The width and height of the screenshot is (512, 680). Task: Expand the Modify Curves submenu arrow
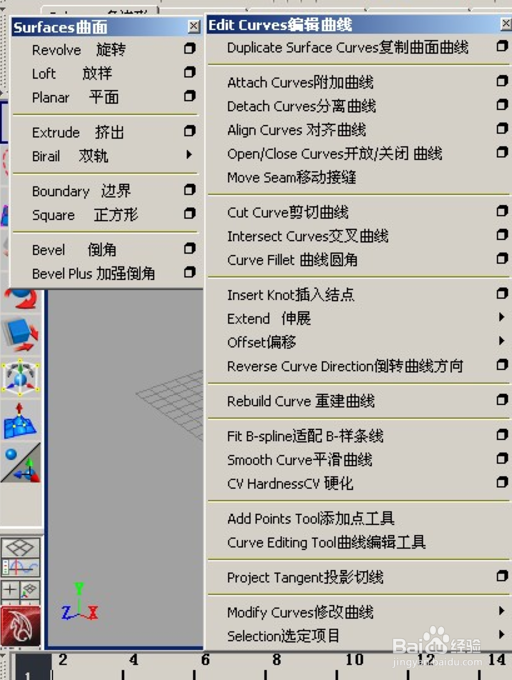click(502, 611)
